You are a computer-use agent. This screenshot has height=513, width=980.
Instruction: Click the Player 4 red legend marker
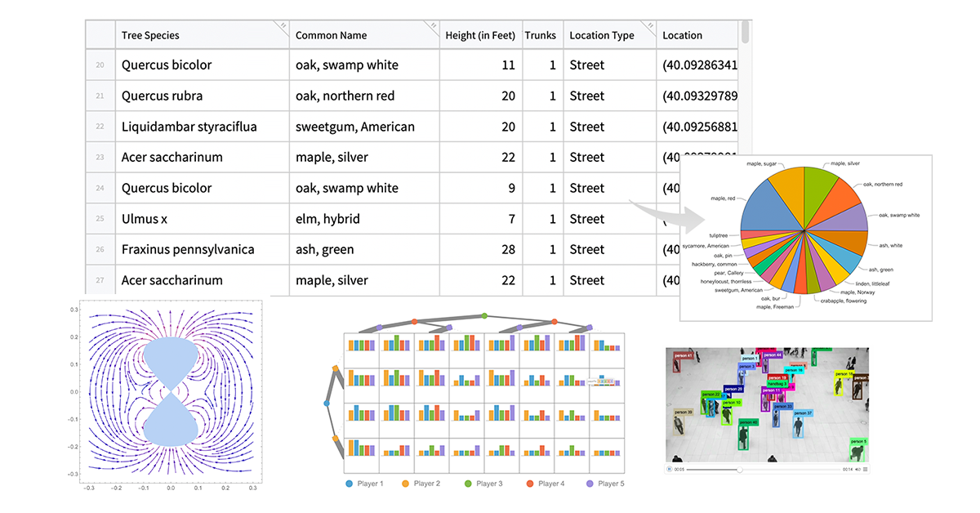coord(530,484)
